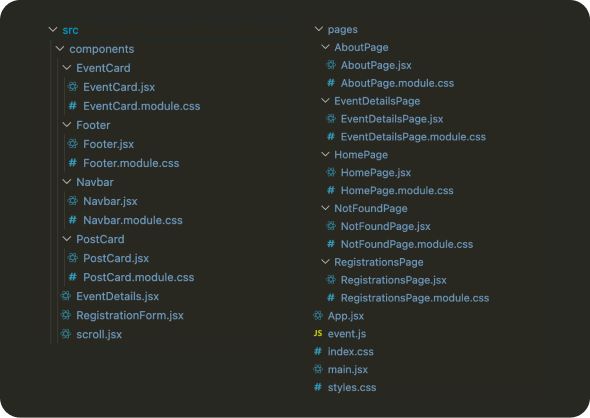Click the hash icon beside EventDetailsPage.module.css
Image resolution: width=590 pixels, height=418 pixels.
pyautogui.click(x=331, y=137)
